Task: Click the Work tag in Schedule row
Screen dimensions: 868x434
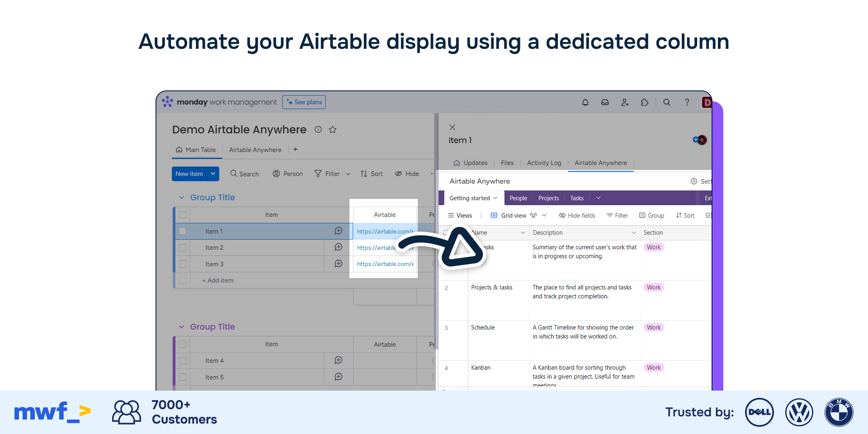Action: pyautogui.click(x=654, y=327)
